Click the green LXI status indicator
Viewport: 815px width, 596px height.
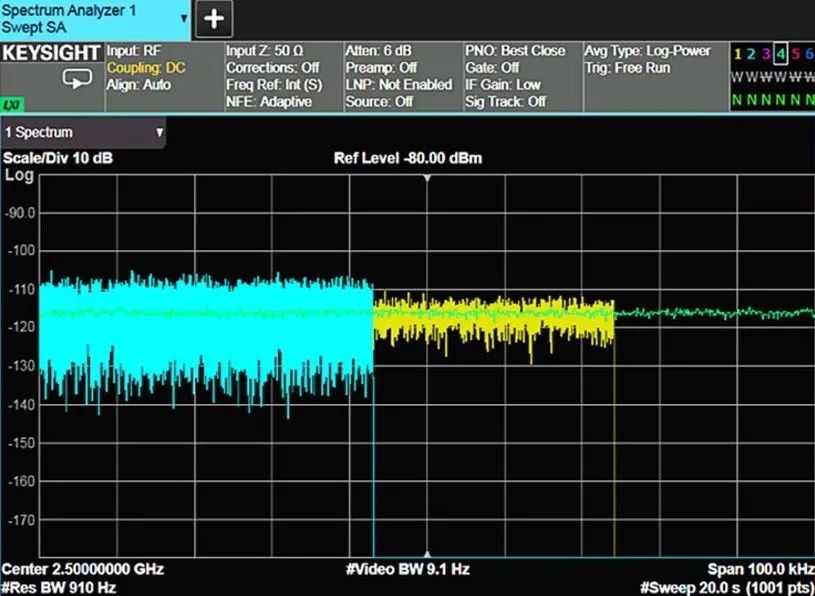[12, 104]
